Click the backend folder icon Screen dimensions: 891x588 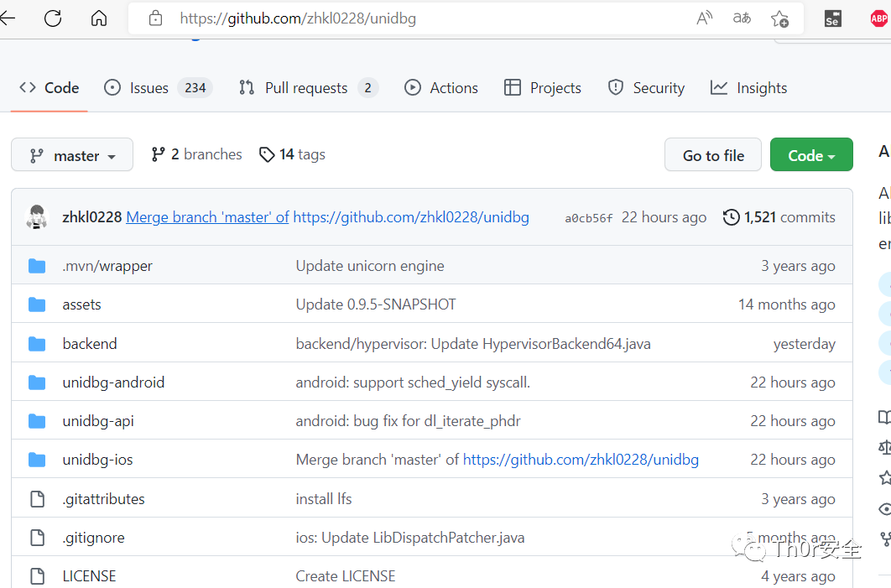click(37, 344)
